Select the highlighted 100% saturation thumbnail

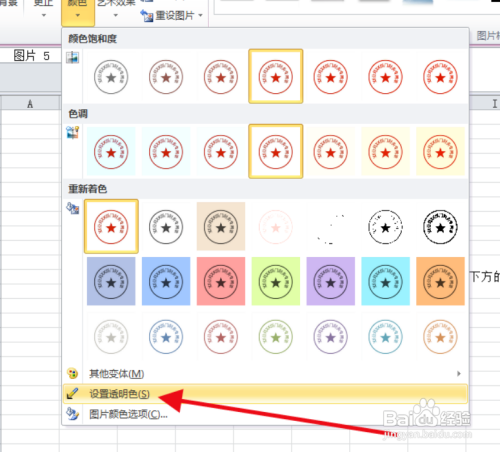click(x=276, y=76)
